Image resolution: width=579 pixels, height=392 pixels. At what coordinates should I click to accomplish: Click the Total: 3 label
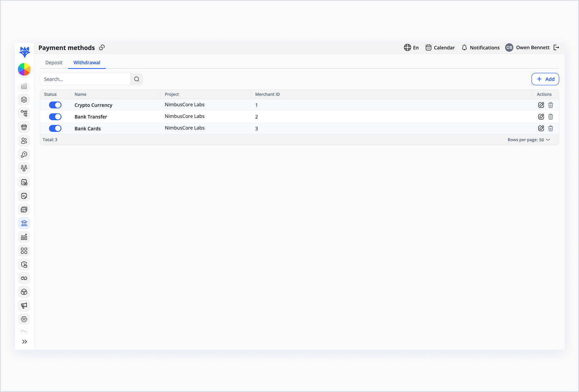tap(50, 140)
